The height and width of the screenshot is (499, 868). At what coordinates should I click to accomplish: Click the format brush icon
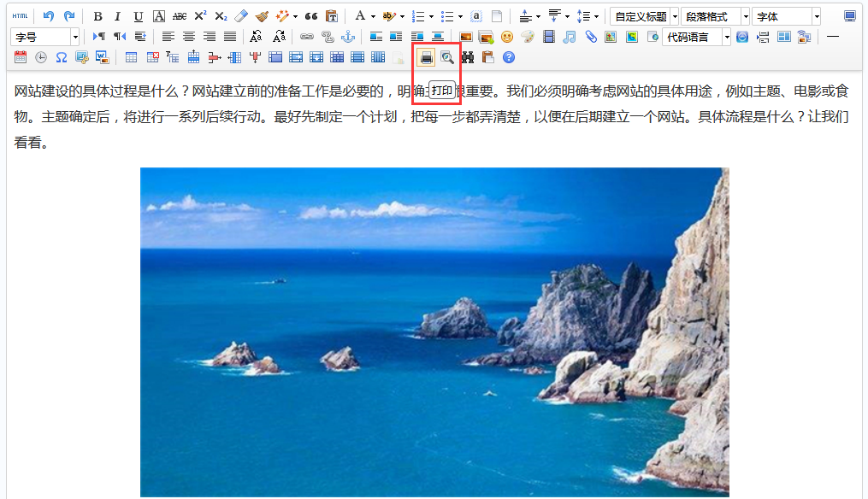point(262,16)
